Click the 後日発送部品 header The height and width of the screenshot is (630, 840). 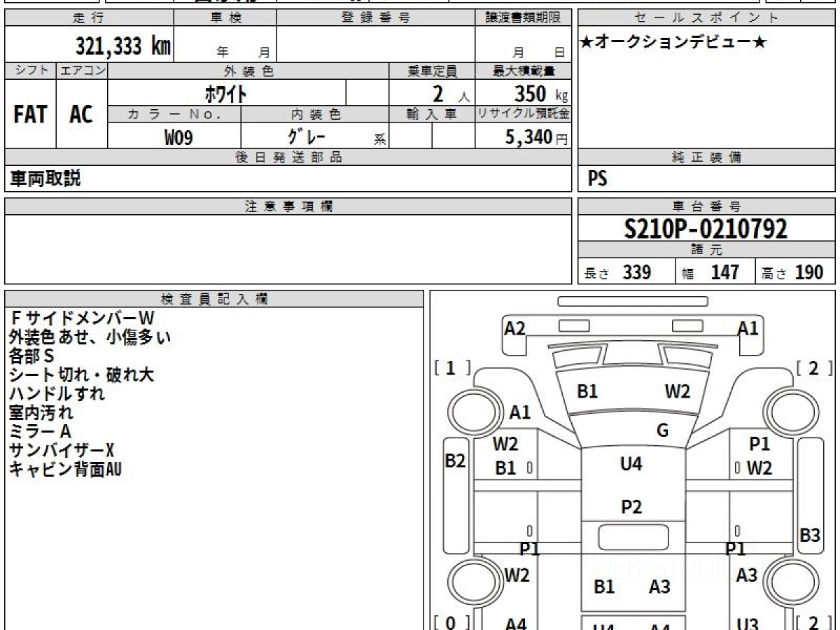pos(288,157)
